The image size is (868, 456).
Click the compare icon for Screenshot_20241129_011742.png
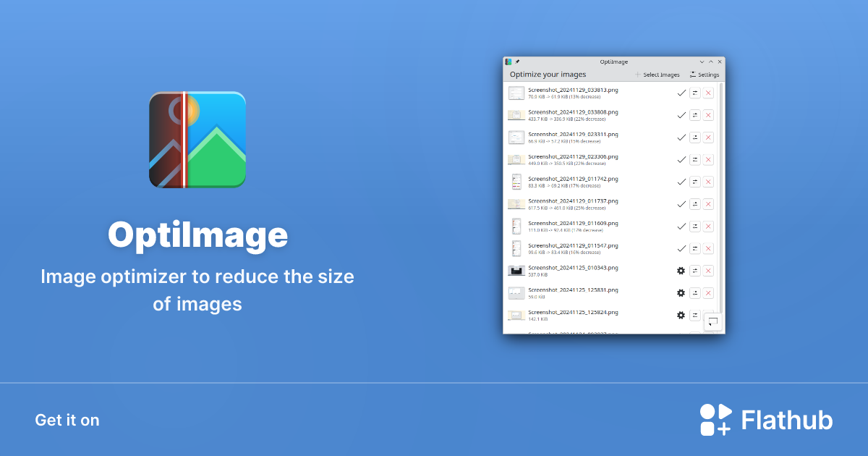click(x=695, y=182)
